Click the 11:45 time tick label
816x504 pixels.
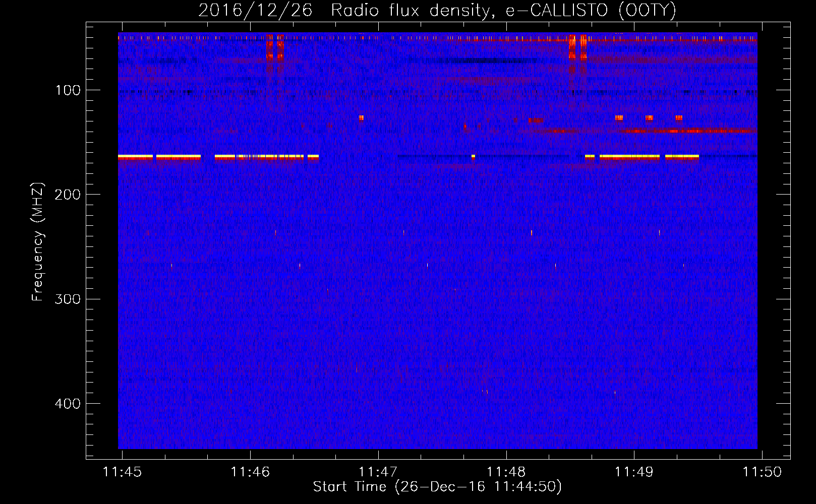click(x=122, y=472)
